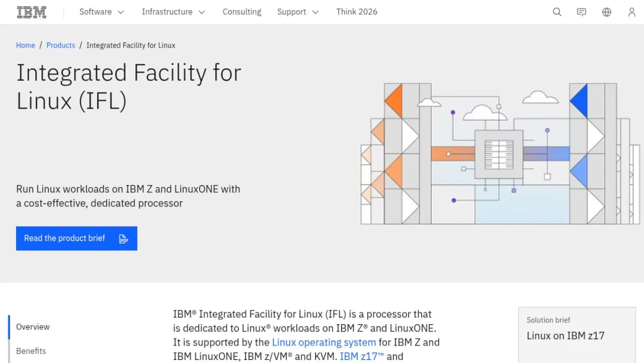Viewport: 644px width, 363px height.
Task: Open the Software navigation menu
Action: [x=101, y=12]
